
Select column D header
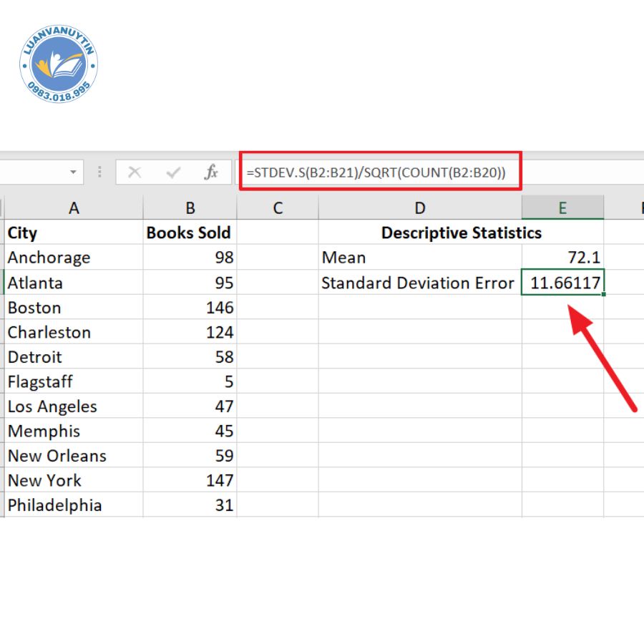point(420,208)
